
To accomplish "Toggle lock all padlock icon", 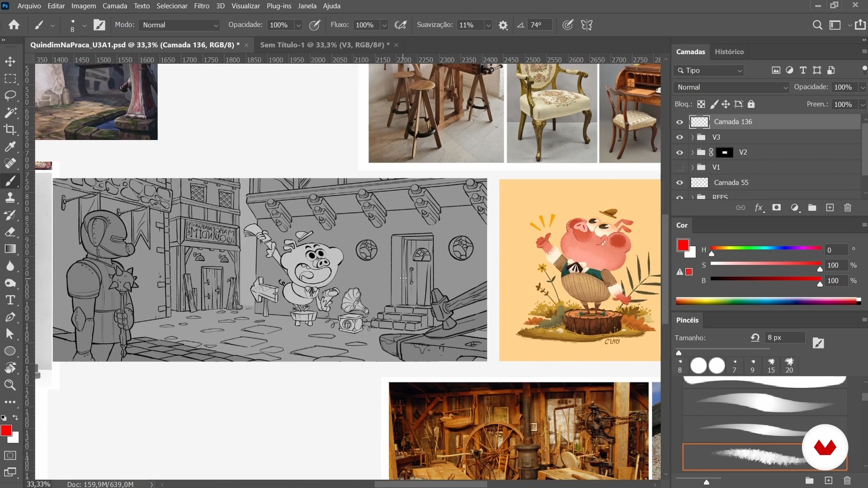I will 751,104.
